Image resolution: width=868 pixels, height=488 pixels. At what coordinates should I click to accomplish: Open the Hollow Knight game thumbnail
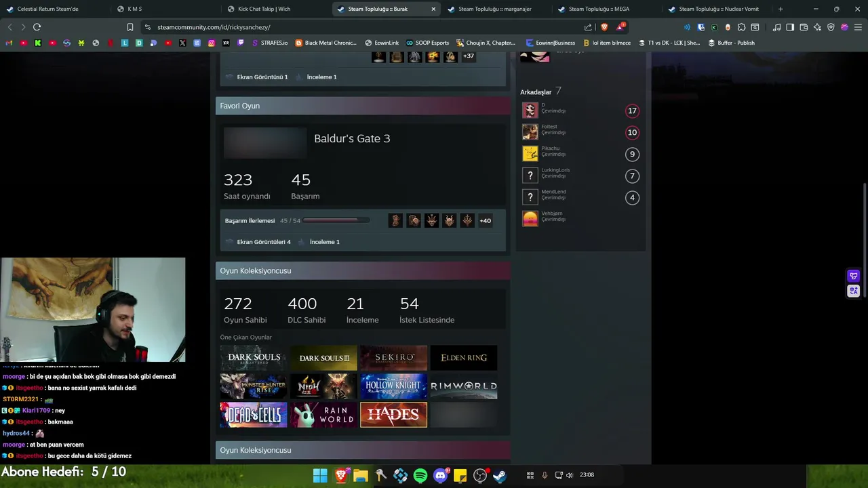[394, 386]
